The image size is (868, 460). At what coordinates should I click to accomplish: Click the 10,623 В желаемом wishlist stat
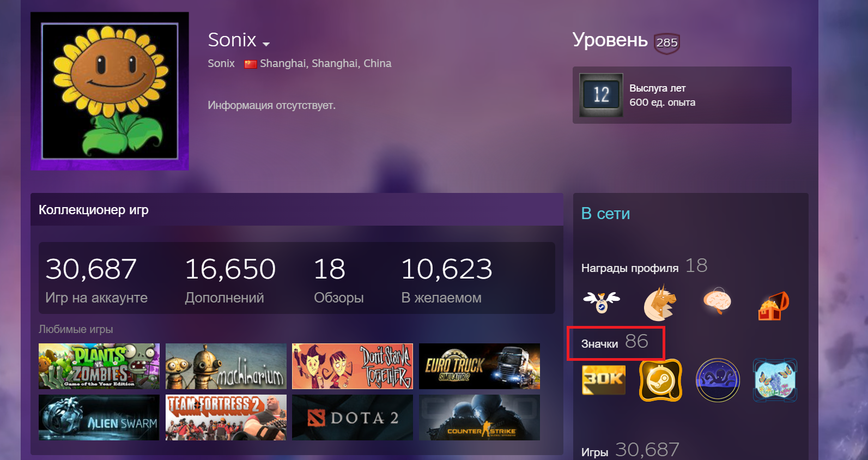tap(447, 280)
